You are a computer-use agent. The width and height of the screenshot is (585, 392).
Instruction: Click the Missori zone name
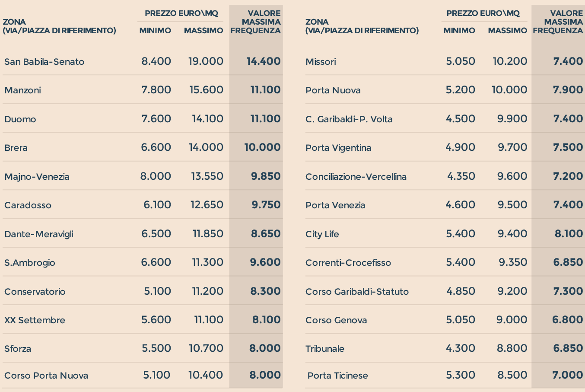[321, 62]
